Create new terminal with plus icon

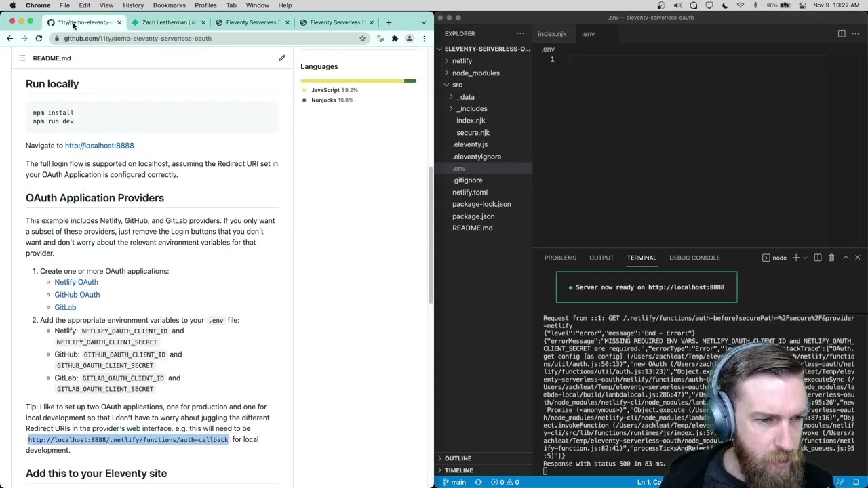tap(796, 258)
